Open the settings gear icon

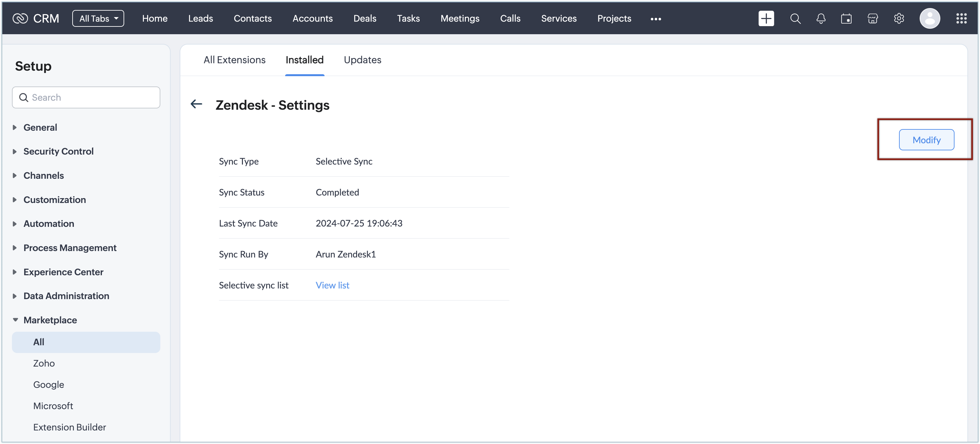pyautogui.click(x=899, y=18)
